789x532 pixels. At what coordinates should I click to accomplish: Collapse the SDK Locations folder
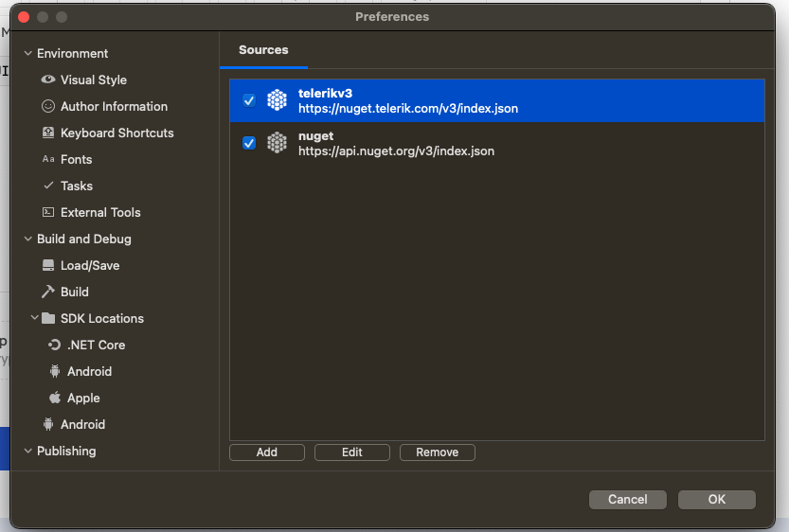click(34, 318)
